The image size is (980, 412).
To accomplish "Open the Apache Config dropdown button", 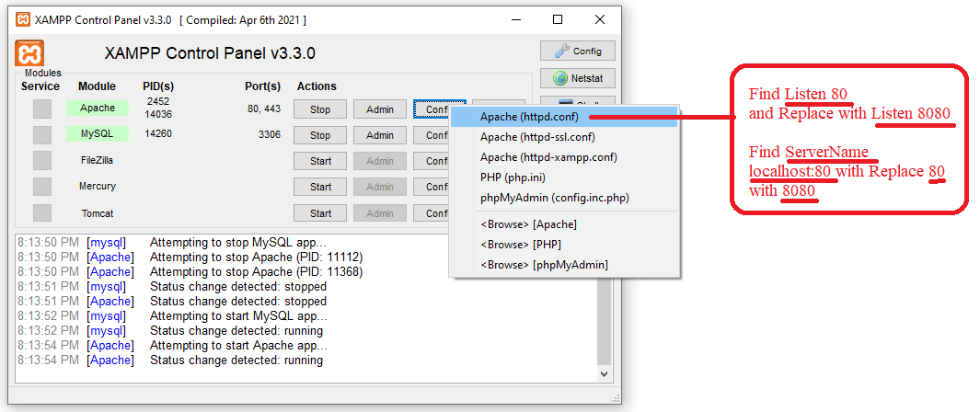I will tap(432, 109).
